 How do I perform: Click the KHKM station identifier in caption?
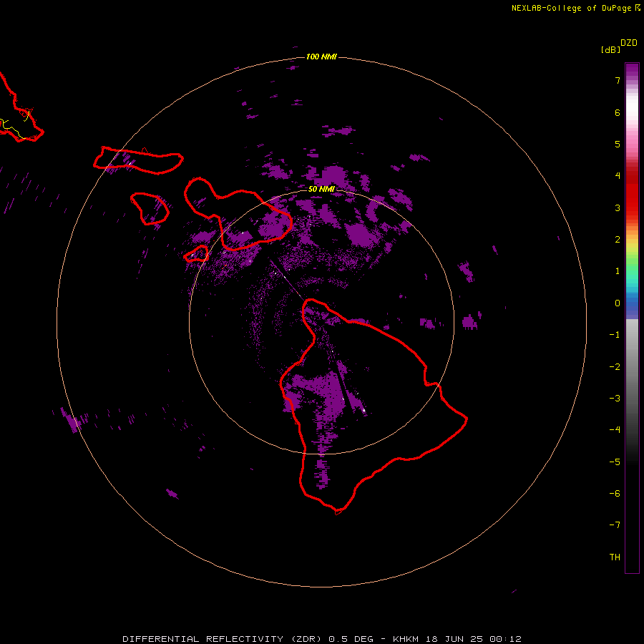(406, 639)
